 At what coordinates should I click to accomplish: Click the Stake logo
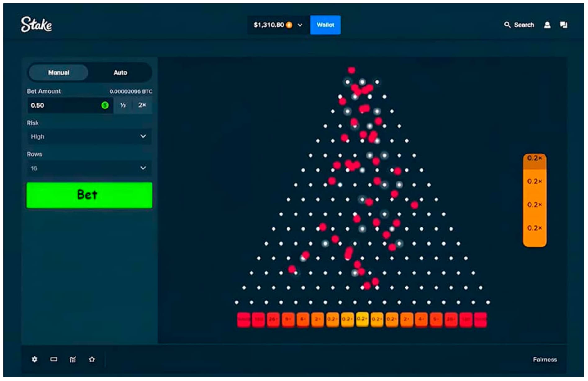tap(36, 25)
